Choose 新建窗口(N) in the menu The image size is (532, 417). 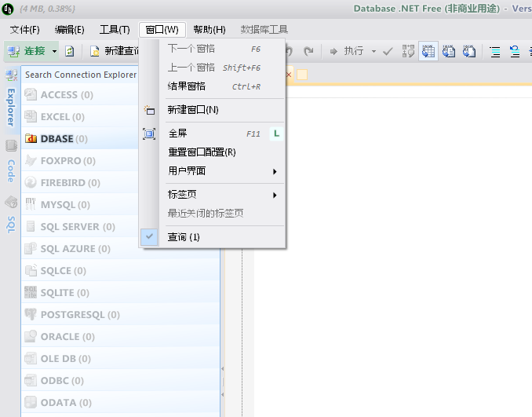pos(213,110)
